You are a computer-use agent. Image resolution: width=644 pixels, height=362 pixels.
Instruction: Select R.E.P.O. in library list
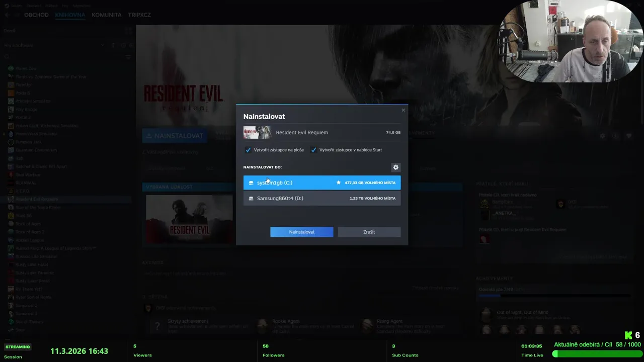23,191
